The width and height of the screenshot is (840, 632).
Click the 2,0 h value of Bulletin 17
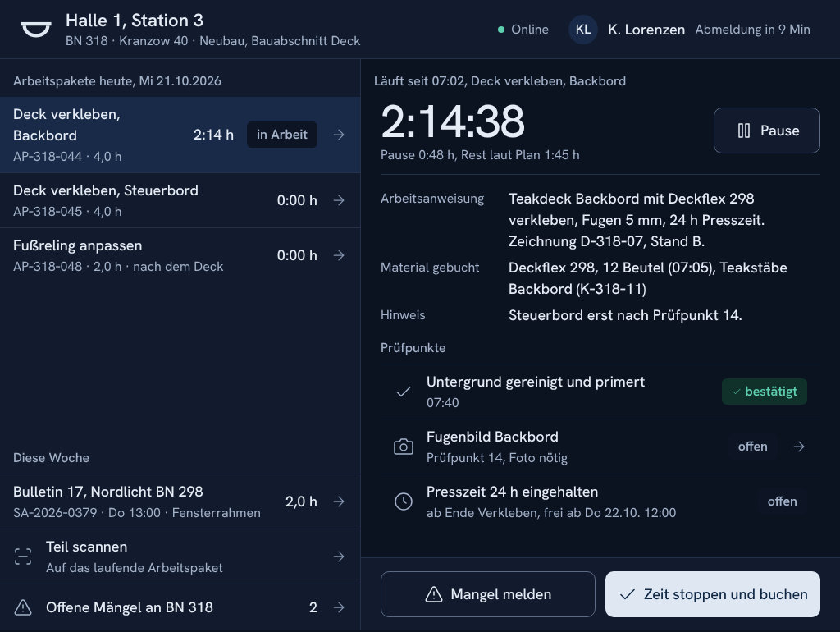point(301,501)
